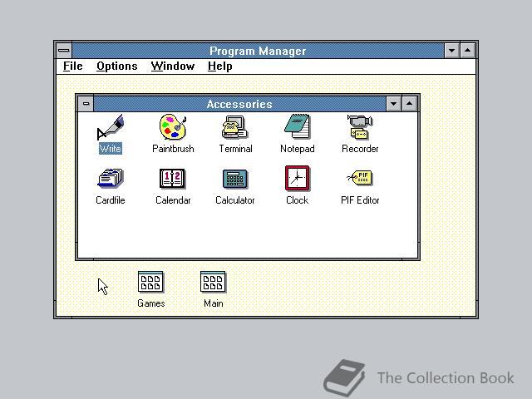Click the 'Terminal' label text
Image resolution: width=532 pixels, height=399 pixels.
coord(235,149)
